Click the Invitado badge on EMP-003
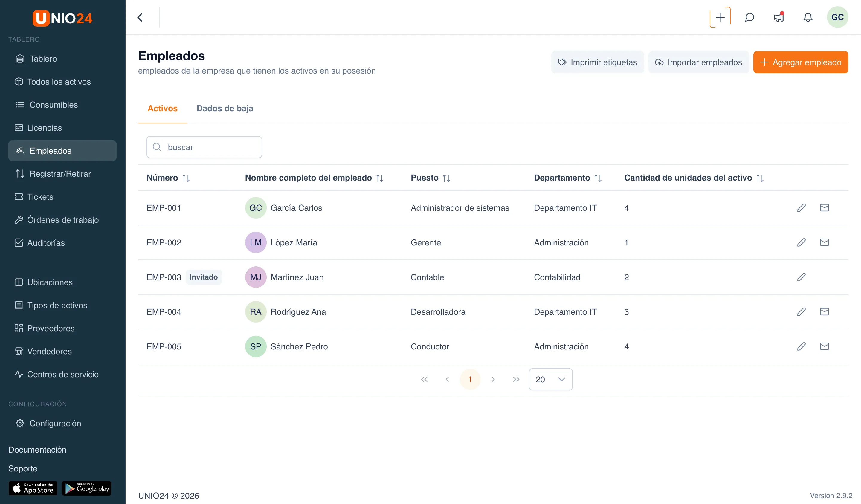Image resolution: width=861 pixels, height=504 pixels. [204, 277]
